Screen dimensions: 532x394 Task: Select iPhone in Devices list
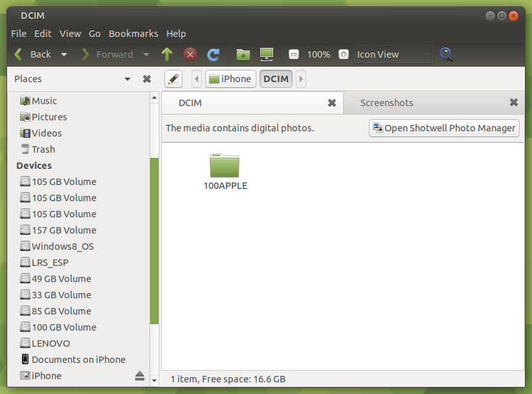(x=40, y=376)
